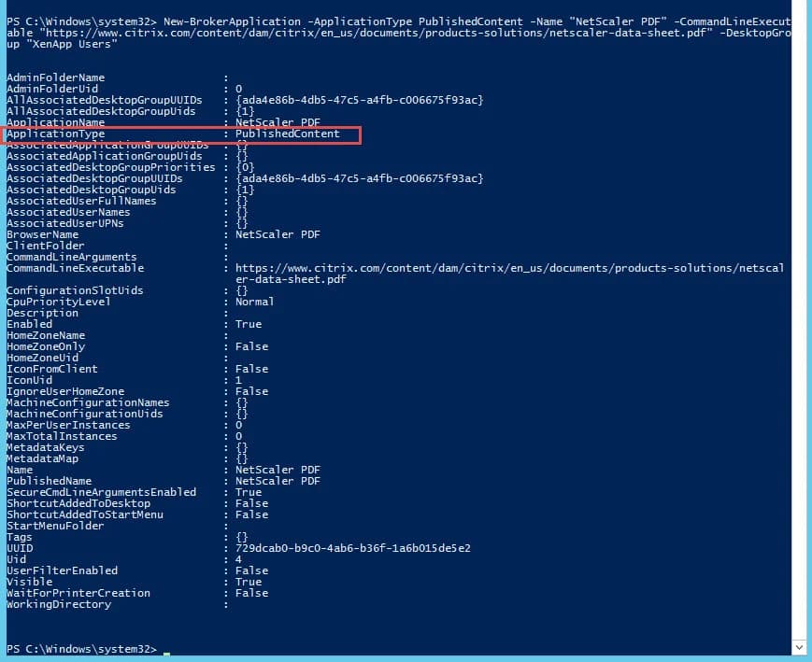The height and width of the screenshot is (662, 812).
Task: Click the Visible property label
Action: tap(29, 583)
